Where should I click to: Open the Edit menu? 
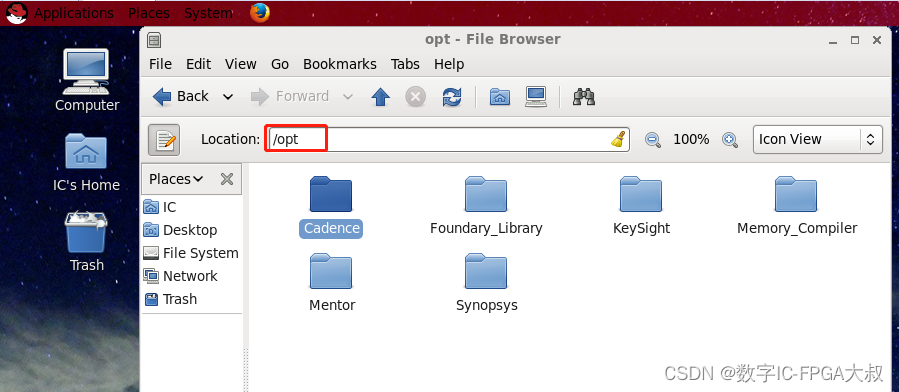click(198, 64)
